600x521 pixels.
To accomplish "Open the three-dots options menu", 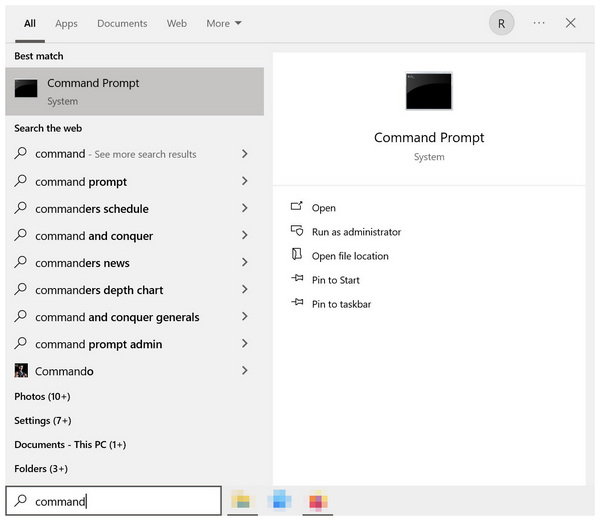I will point(539,23).
